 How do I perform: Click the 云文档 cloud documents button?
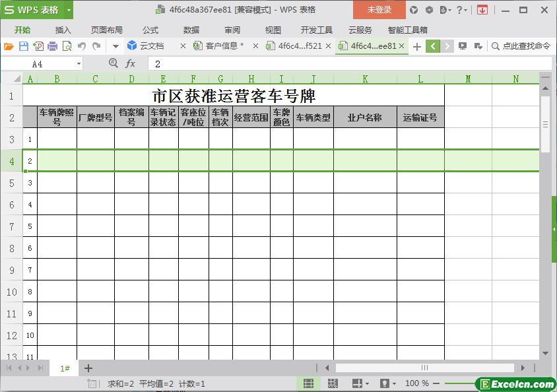click(x=146, y=46)
